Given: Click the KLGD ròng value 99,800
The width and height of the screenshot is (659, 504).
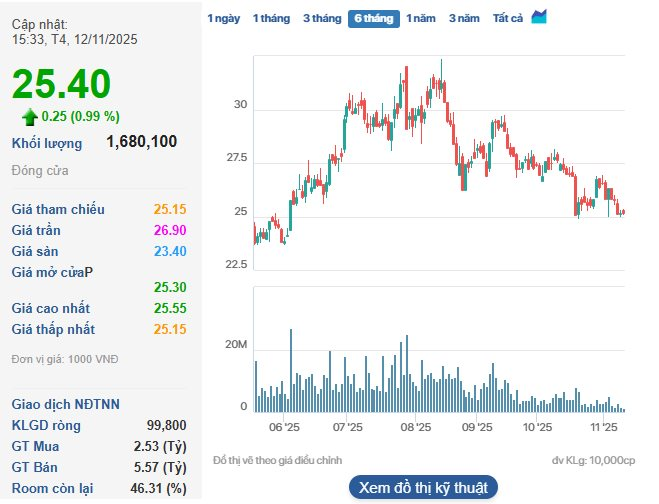Looking at the screenshot, I should point(166,425).
